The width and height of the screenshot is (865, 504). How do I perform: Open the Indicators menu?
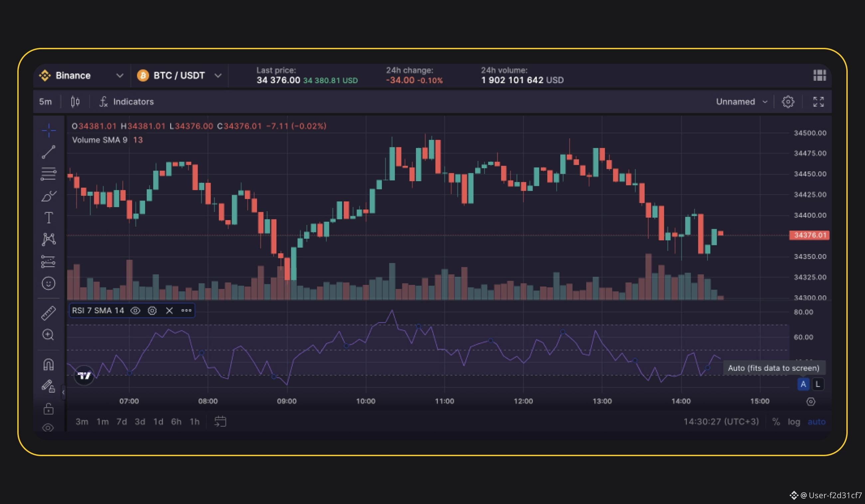[x=127, y=101]
